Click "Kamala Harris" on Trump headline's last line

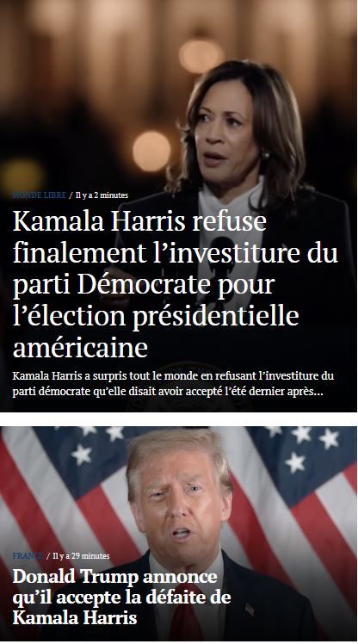(x=75, y=617)
